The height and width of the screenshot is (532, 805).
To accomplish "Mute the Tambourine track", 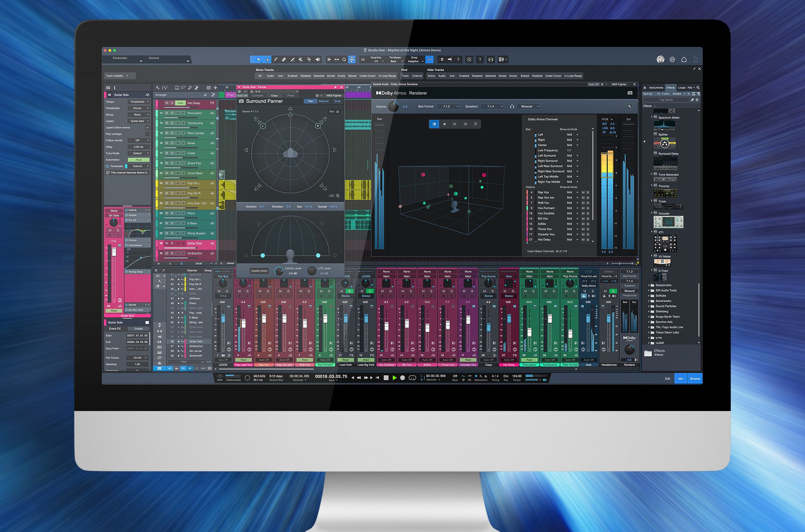I will click(x=167, y=123).
